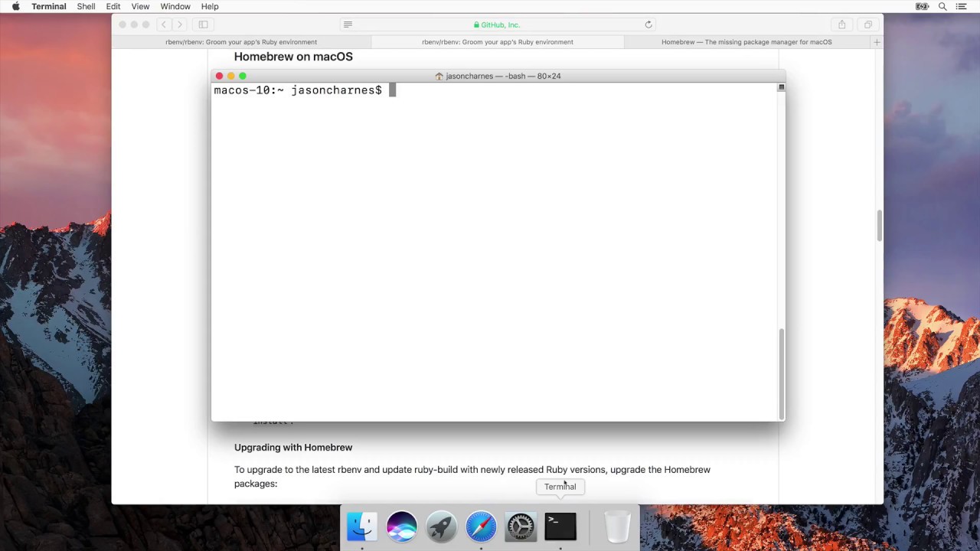This screenshot has width=980, height=551.
Task: Click the battery status icon
Action: [x=922, y=6]
